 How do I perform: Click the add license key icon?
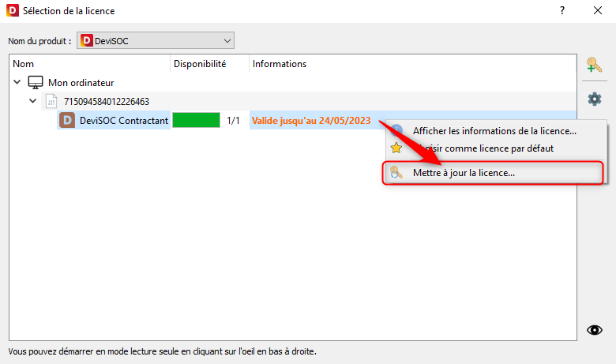point(594,65)
